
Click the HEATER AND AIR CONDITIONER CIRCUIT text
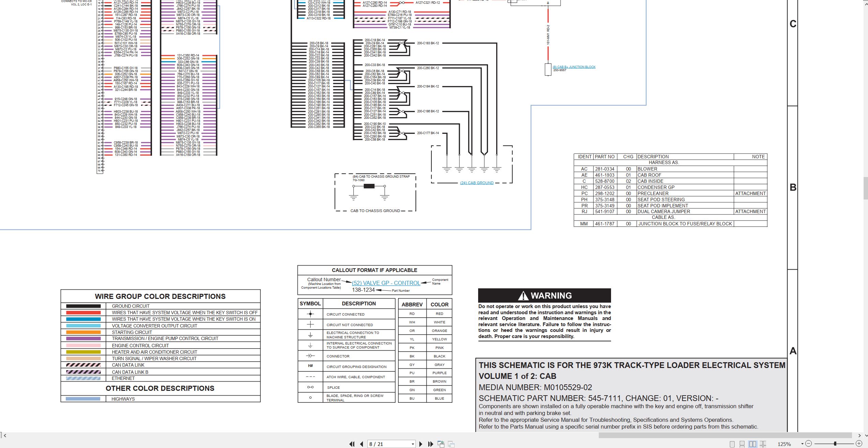pyautogui.click(x=154, y=352)
